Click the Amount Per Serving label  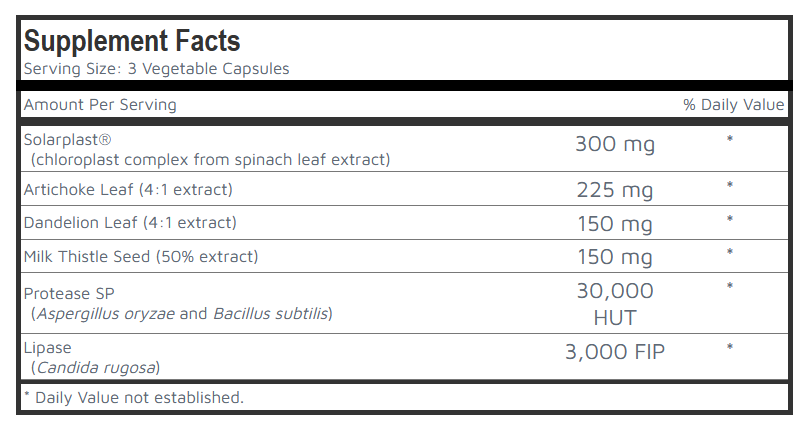point(100,105)
